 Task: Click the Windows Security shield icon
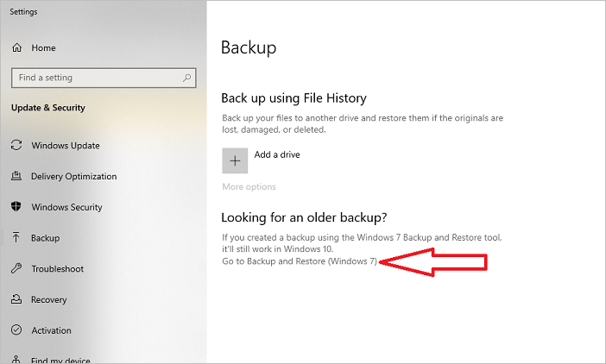16,207
